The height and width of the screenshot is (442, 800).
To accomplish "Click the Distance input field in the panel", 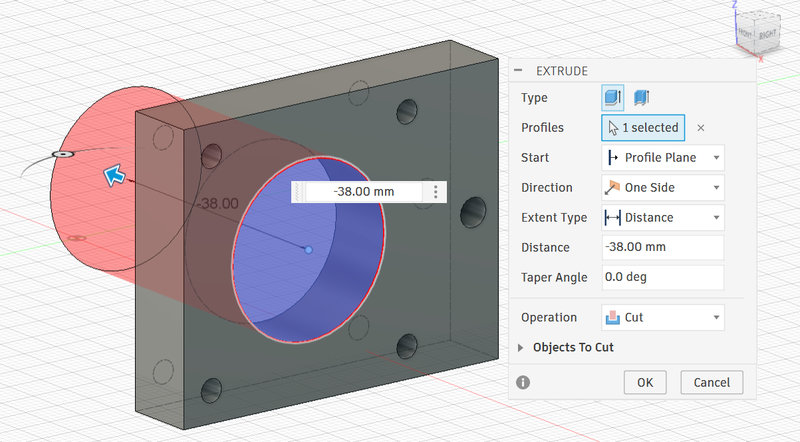I will point(663,248).
